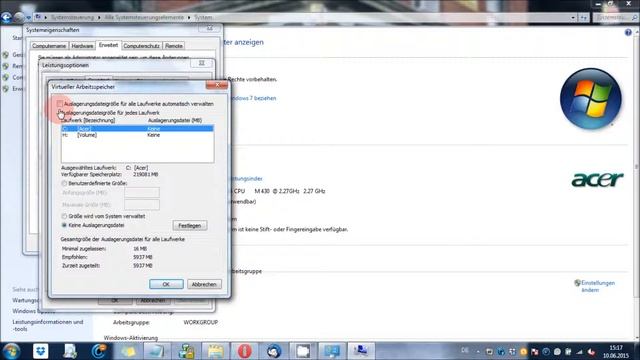Screen dimensions: 640x360
Task: Switch to the Erweitert tab
Action: tap(108, 45)
